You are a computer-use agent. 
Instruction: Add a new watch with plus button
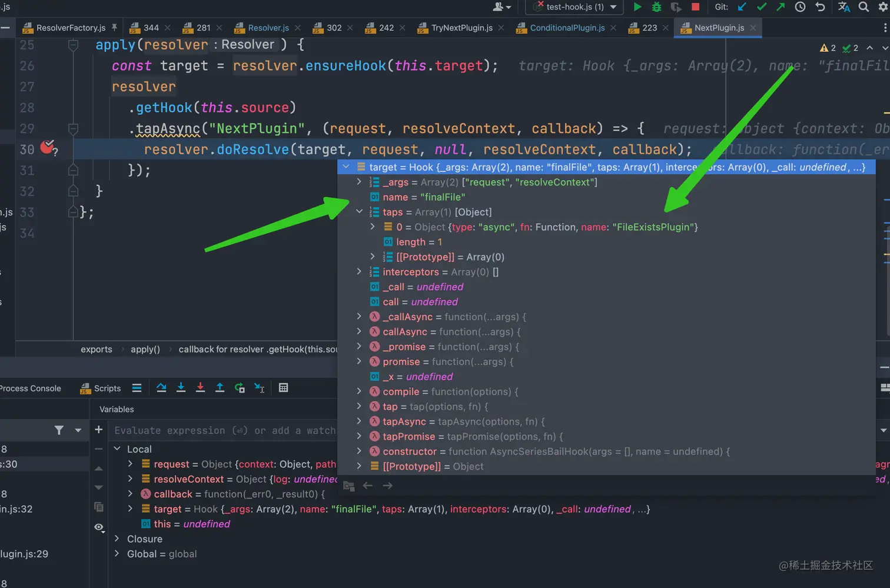pos(98,430)
